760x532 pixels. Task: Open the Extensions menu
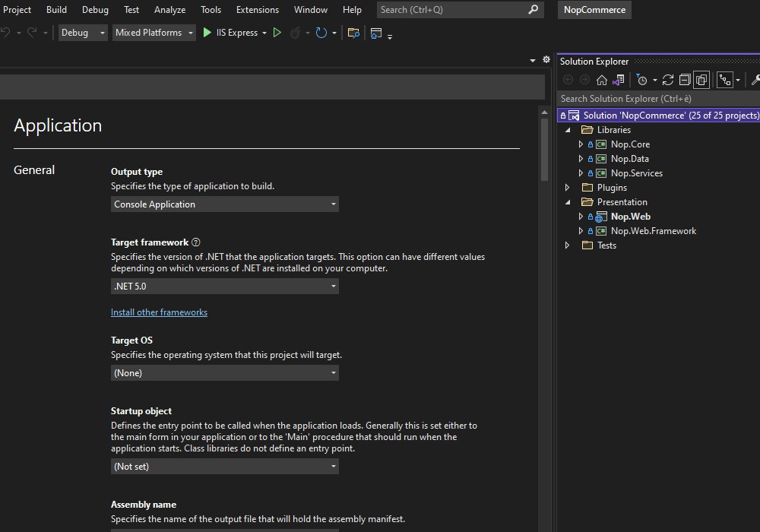[258, 10]
